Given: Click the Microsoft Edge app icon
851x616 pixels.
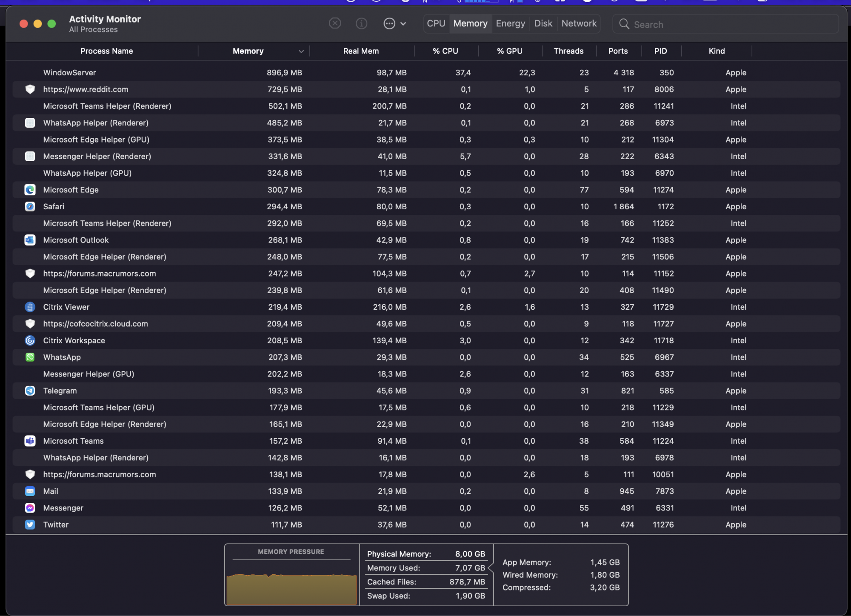Looking at the screenshot, I should pos(30,190).
